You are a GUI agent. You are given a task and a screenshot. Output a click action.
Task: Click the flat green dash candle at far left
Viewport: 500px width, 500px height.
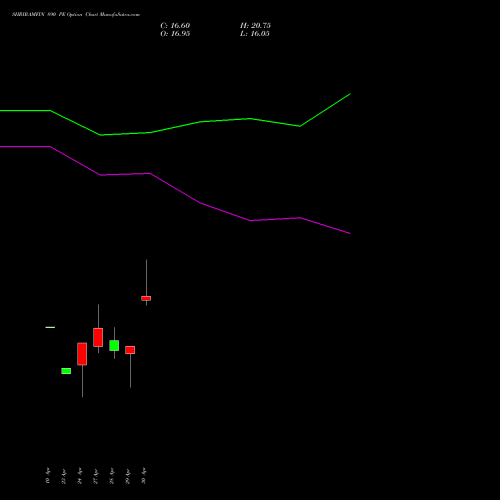click(50, 327)
